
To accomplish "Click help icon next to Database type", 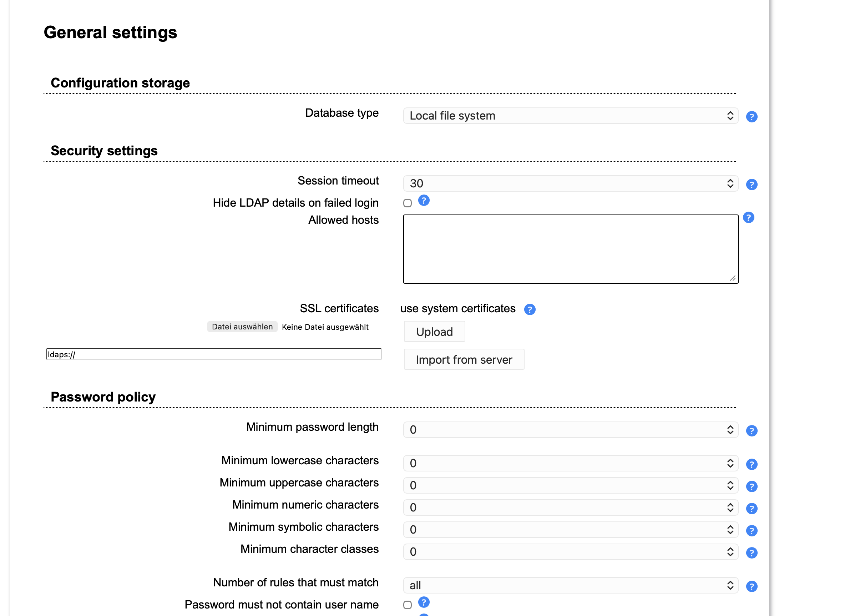I will 751,117.
